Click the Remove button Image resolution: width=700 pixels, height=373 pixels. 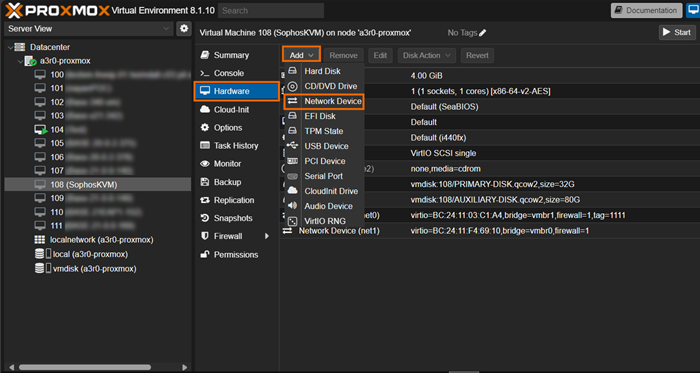pos(343,55)
